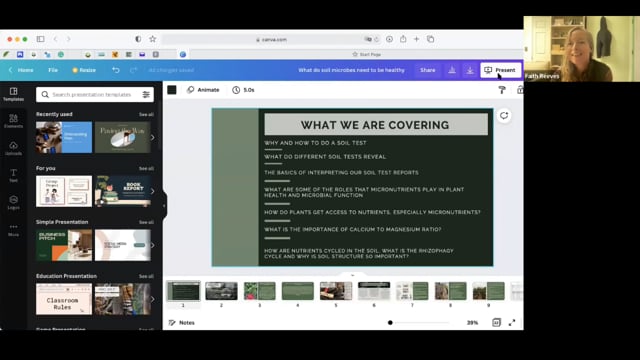The height and width of the screenshot is (360, 640).
Task: Open the Notes panel
Action: (x=182, y=322)
